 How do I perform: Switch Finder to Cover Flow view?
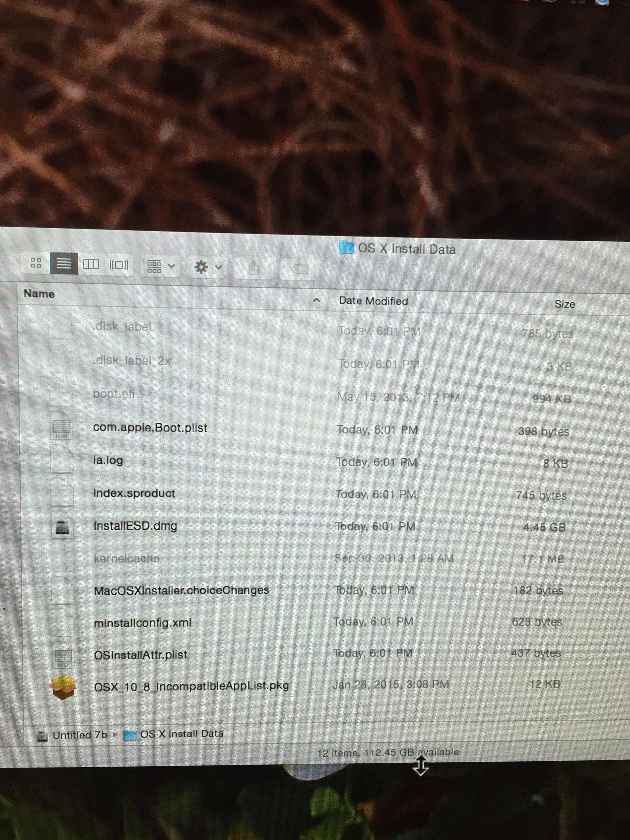[x=119, y=265]
